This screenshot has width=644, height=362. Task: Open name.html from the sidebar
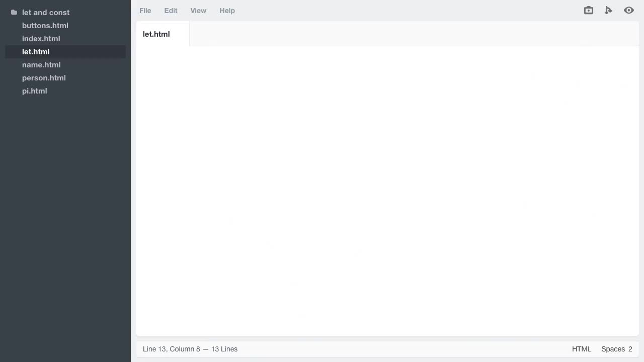click(41, 64)
